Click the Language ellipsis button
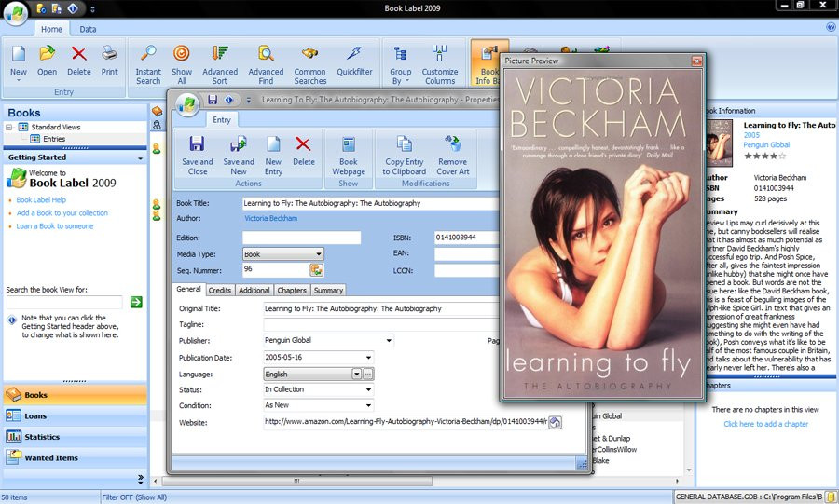This screenshot has width=839, height=504. (x=368, y=375)
